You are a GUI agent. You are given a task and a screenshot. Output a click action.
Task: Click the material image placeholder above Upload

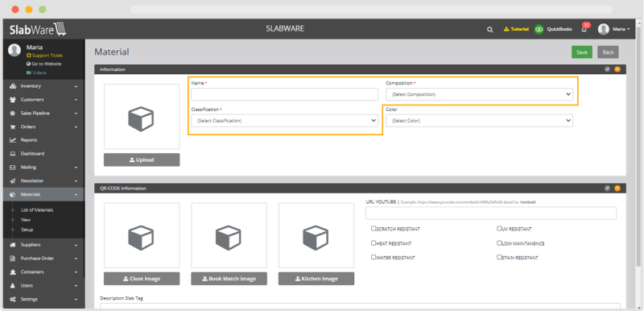tap(142, 117)
